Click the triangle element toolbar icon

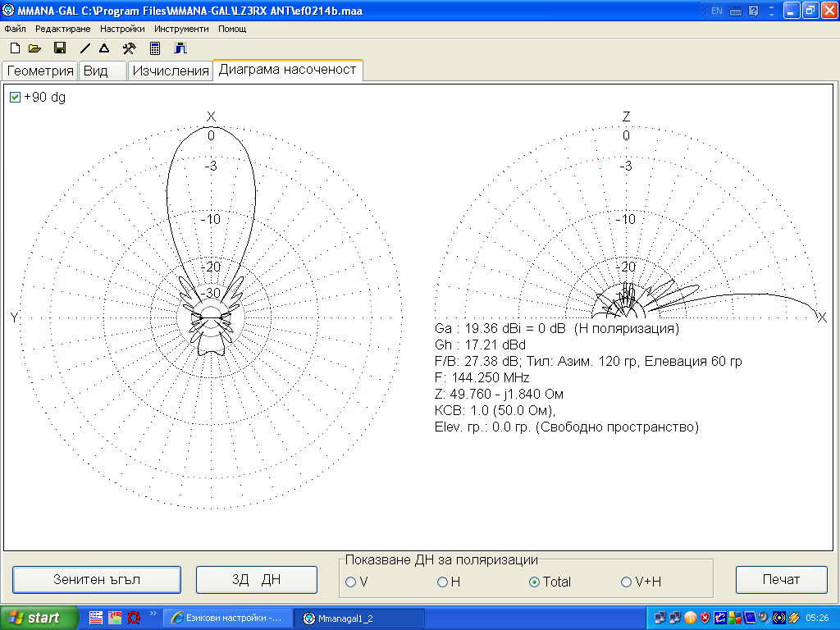coord(104,48)
